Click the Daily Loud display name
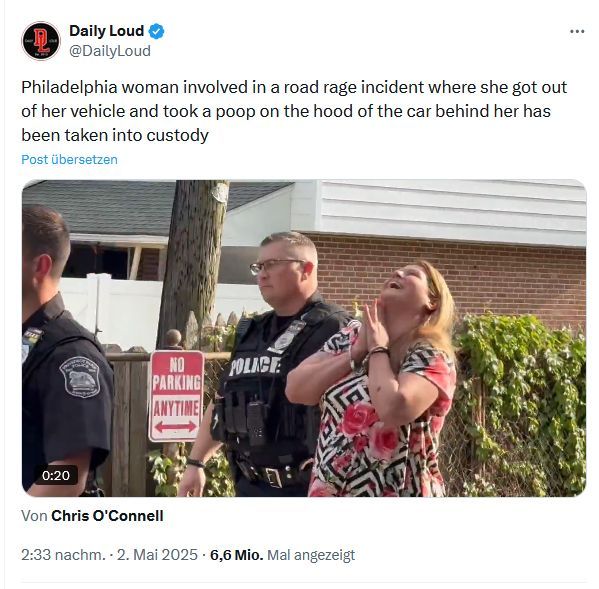 (107, 31)
